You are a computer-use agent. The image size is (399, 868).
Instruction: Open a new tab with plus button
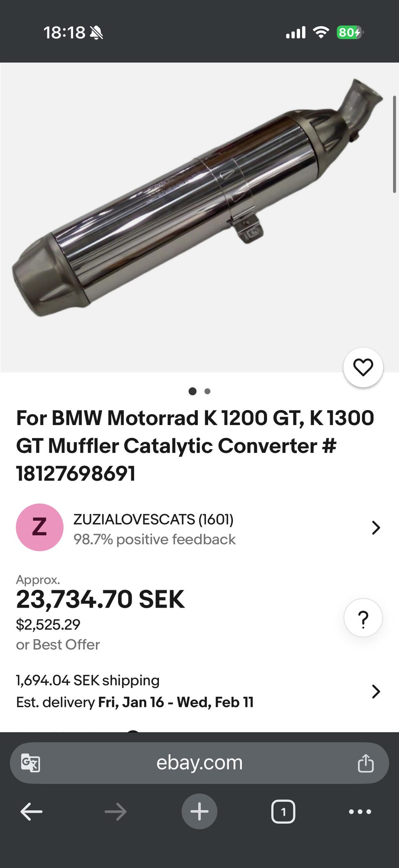coord(199,811)
